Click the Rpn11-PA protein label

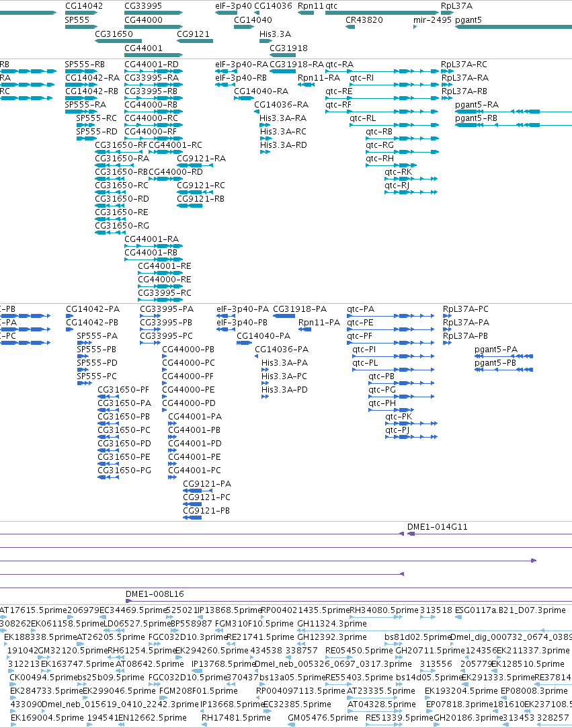(x=319, y=323)
